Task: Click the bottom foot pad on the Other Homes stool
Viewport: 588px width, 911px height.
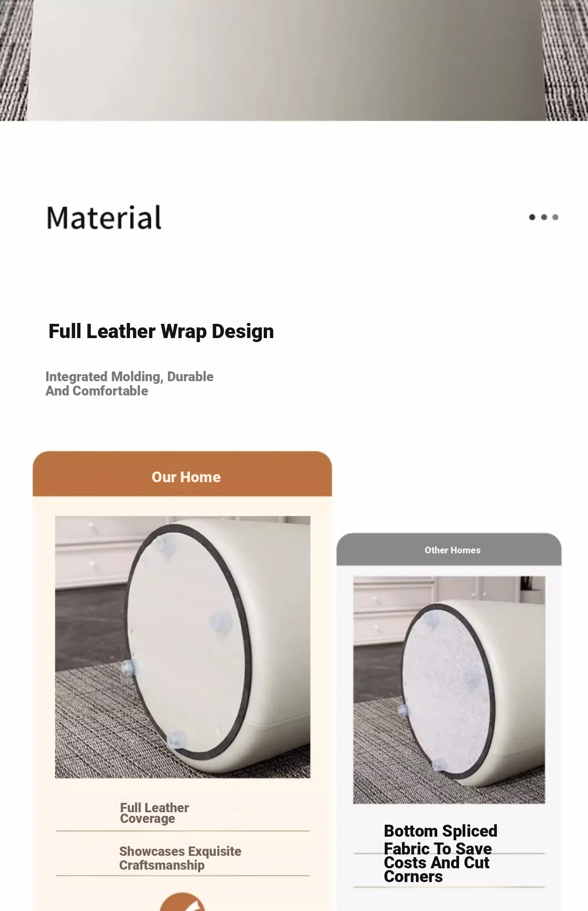Action: (439, 764)
